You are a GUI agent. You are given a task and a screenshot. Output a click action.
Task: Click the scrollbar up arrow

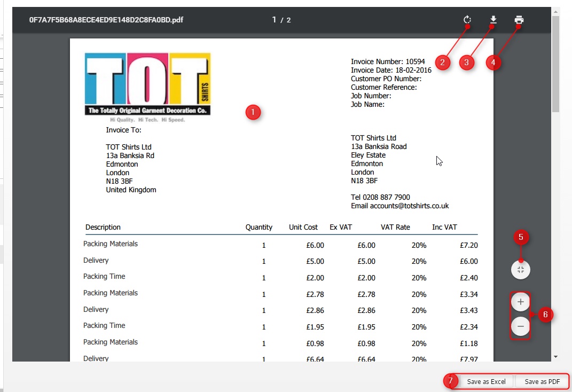tap(555, 11)
